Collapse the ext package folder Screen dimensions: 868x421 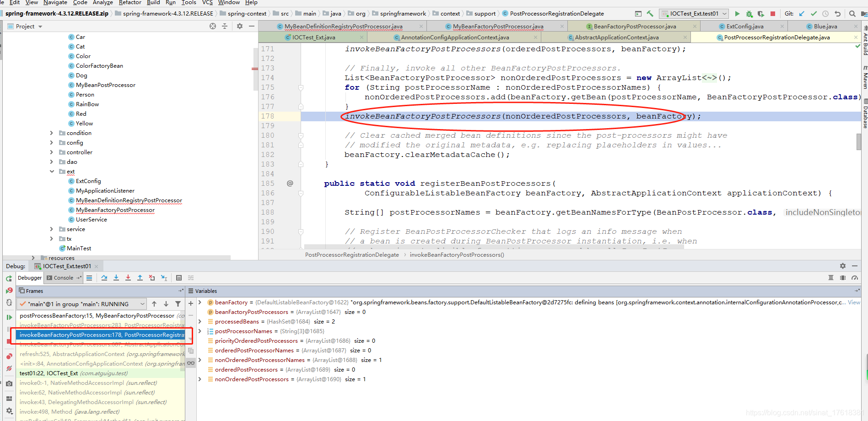point(52,172)
